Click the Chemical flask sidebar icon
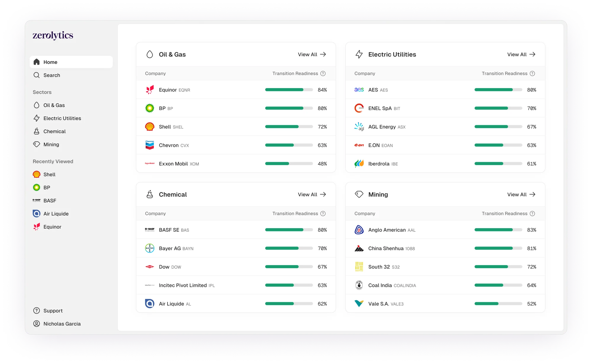The image size is (592, 364). 36,131
